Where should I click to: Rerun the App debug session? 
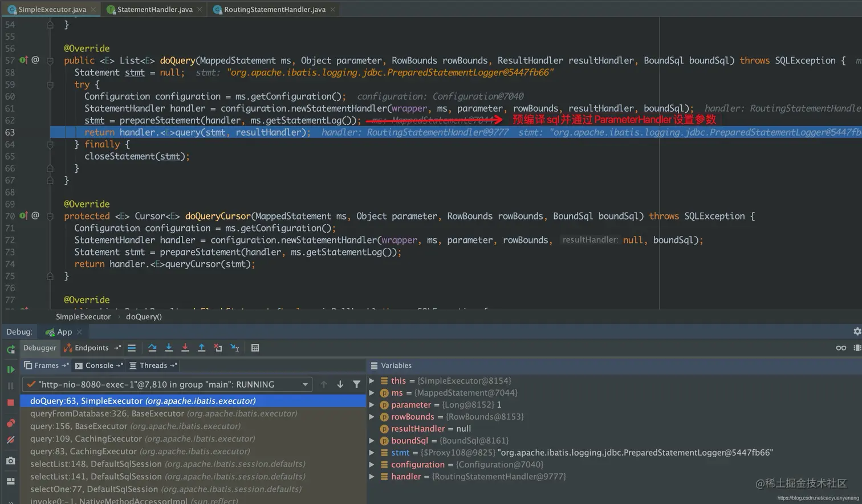[x=10, y=349]
